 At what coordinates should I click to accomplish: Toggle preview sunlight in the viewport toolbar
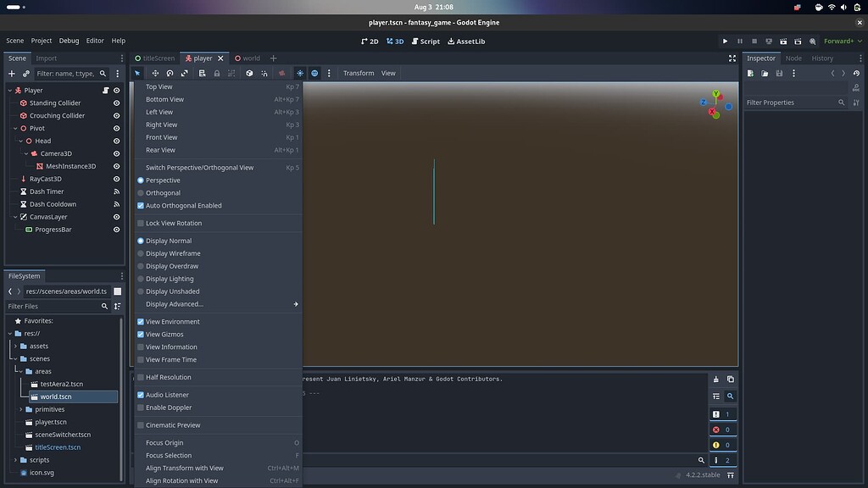coord(299,73)
